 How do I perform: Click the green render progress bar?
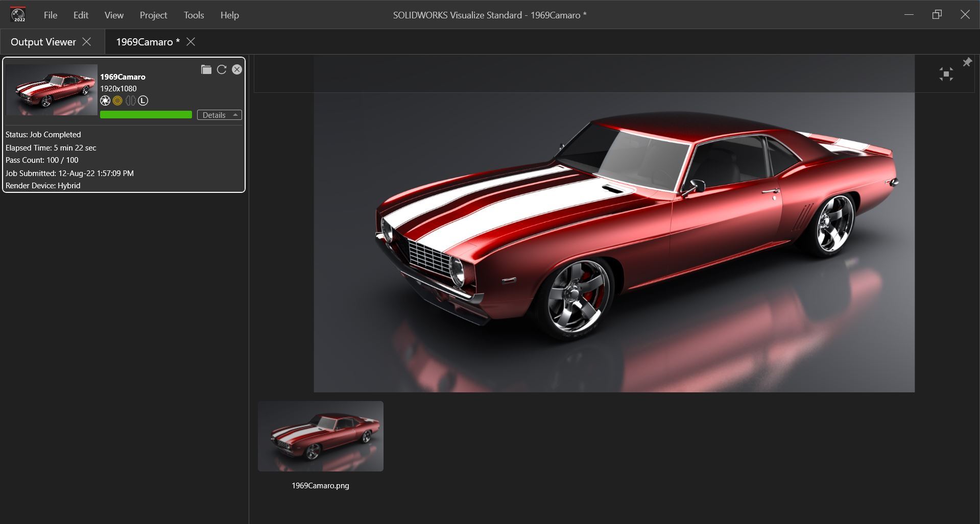point(146,115)
